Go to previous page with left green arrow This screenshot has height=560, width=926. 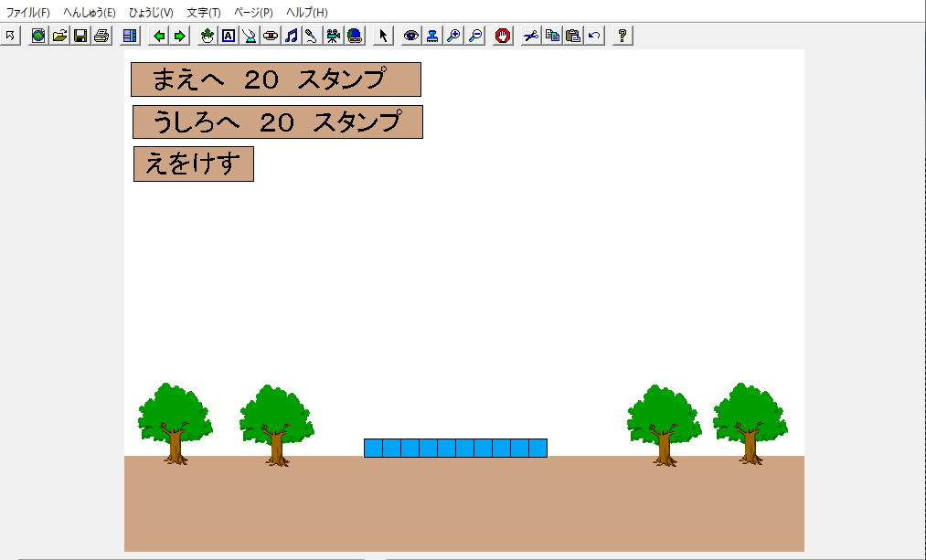(159, 36)
